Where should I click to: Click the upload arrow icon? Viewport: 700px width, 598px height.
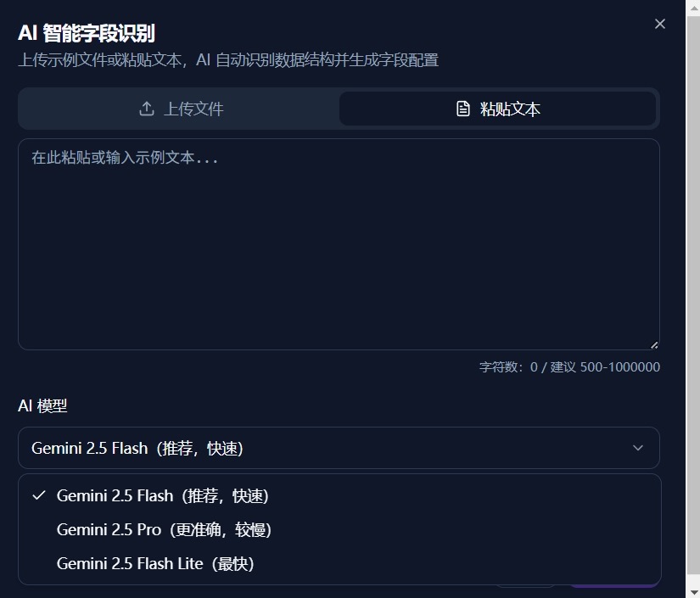click(x=147, y=109)
